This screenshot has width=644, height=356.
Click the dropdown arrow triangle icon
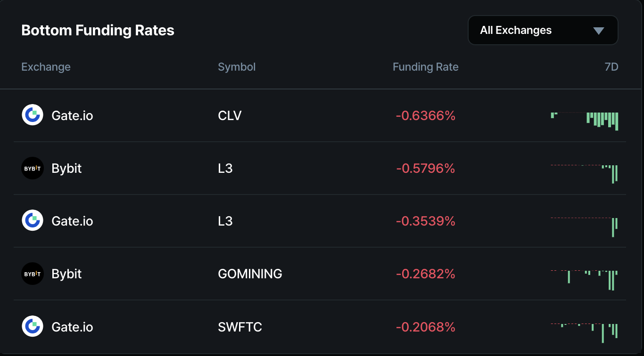[x=598, y=31]
